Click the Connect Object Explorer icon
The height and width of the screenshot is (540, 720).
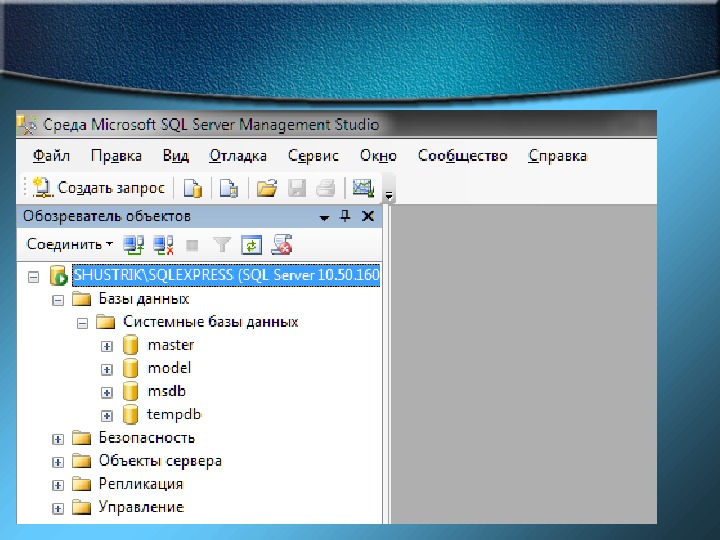pyautogui.click(x=134, y=245)
